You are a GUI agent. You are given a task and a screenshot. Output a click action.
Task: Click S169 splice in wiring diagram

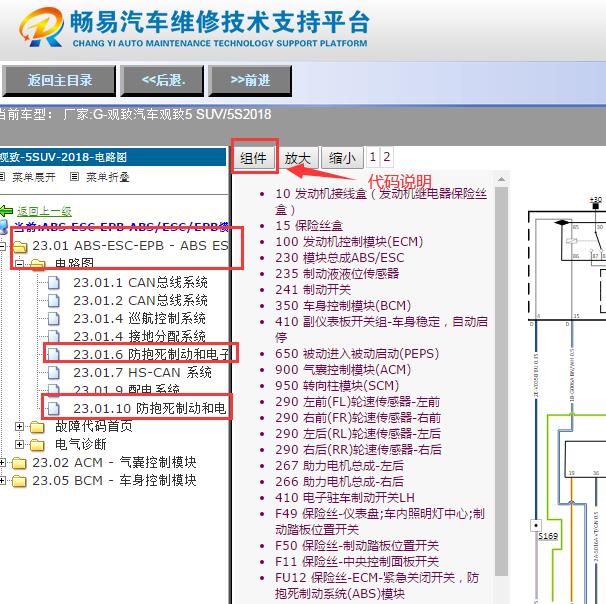click(x=548, y=536)
